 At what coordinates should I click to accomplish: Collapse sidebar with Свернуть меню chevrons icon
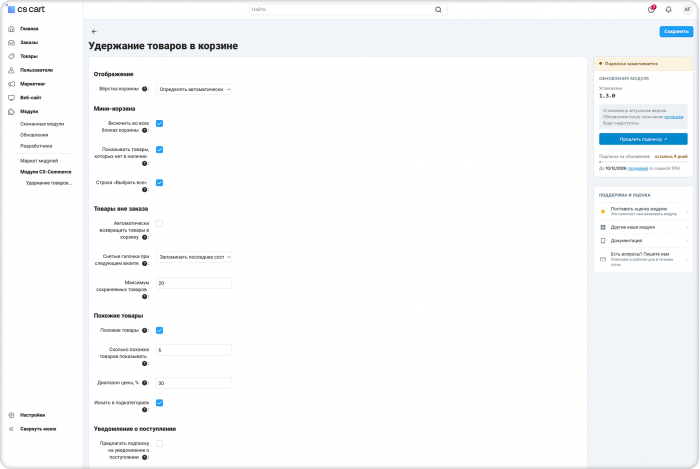click(11, 429)
